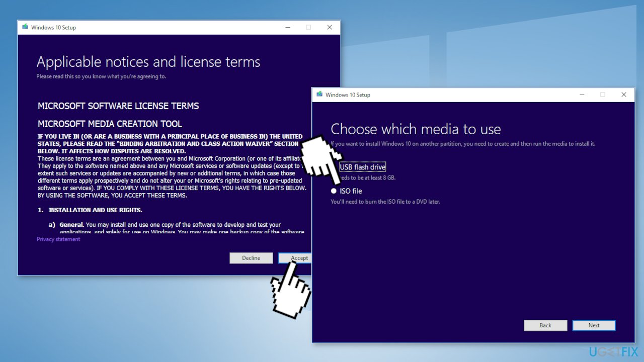Click the 'Please read this so you know' subtitle
This screenshot has height=362, width=644.
101,76
